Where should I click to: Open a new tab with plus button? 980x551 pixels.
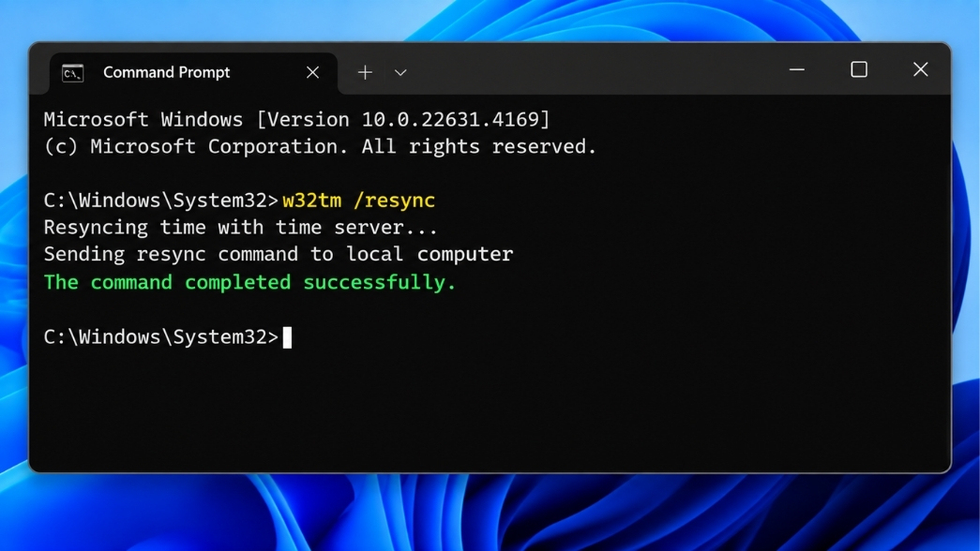(365, 72)
